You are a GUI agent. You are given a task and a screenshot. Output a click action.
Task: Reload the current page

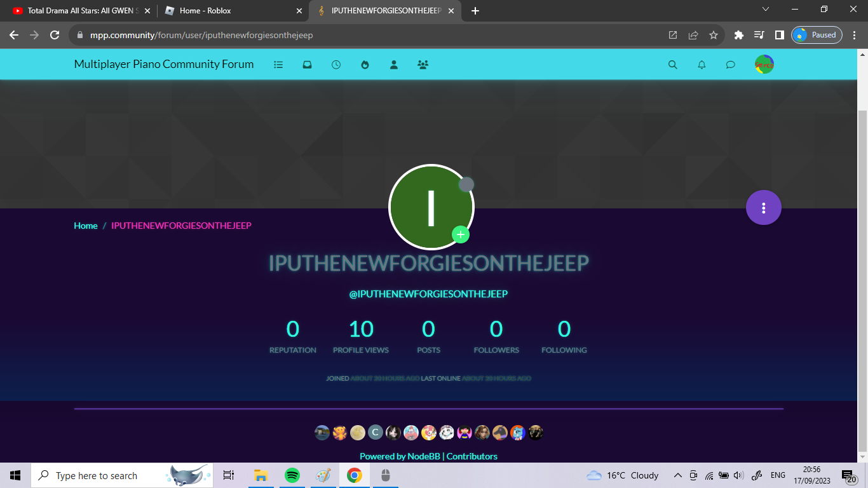[55, 35]
